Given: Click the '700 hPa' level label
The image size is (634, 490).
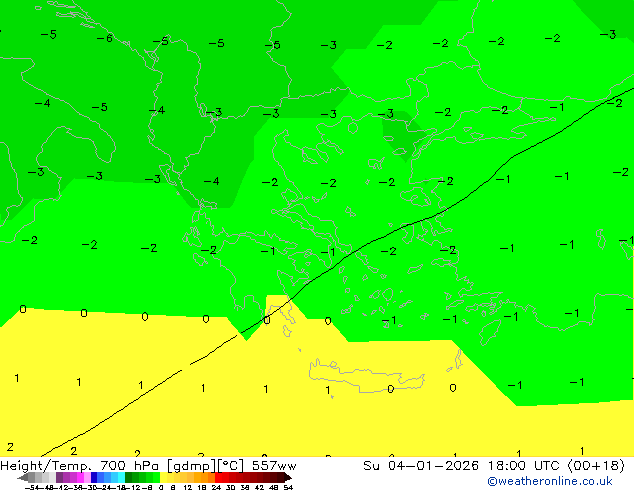Looking at the screenshot, I should pyautogui.click(x=129, y=466).
